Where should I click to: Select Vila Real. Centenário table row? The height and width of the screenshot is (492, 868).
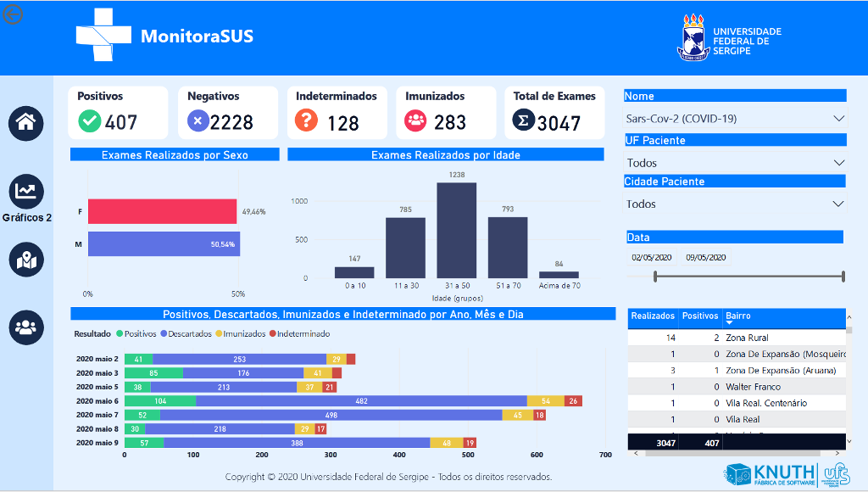click(737, 403)
